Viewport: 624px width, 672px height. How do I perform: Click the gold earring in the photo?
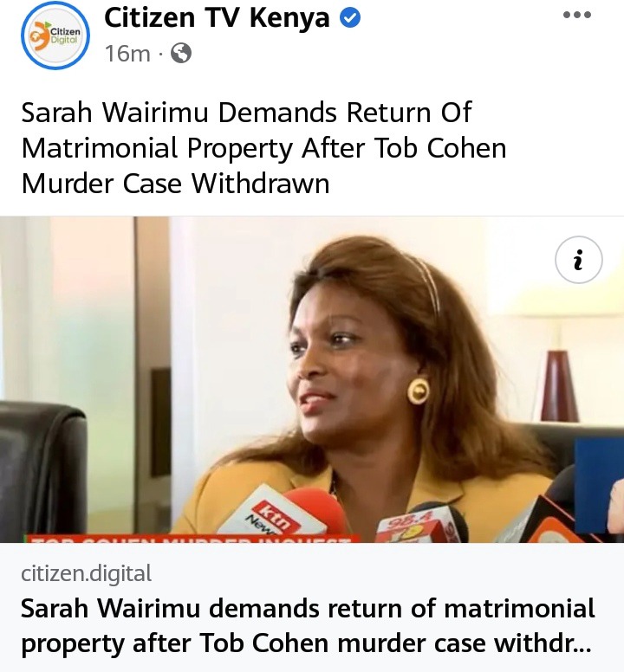coord(418,391)
